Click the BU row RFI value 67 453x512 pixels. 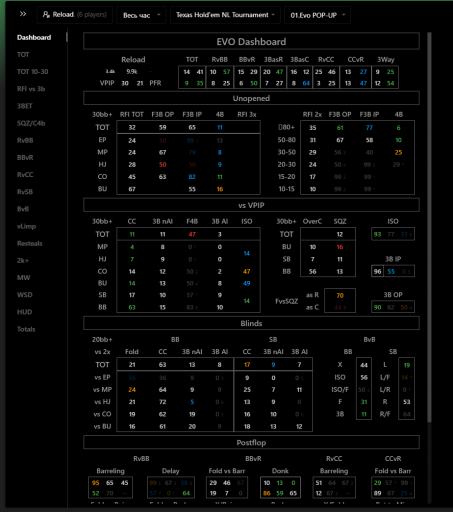[132, 189]
